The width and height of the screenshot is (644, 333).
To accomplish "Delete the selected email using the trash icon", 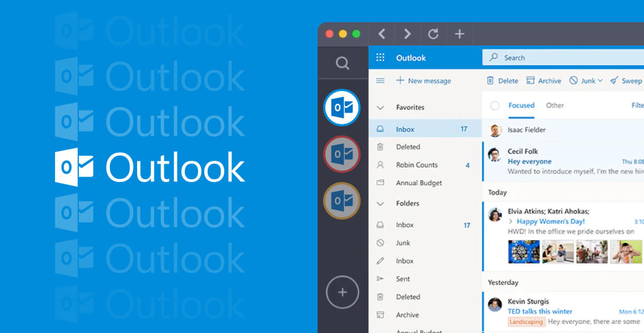I will click(491, 80).
